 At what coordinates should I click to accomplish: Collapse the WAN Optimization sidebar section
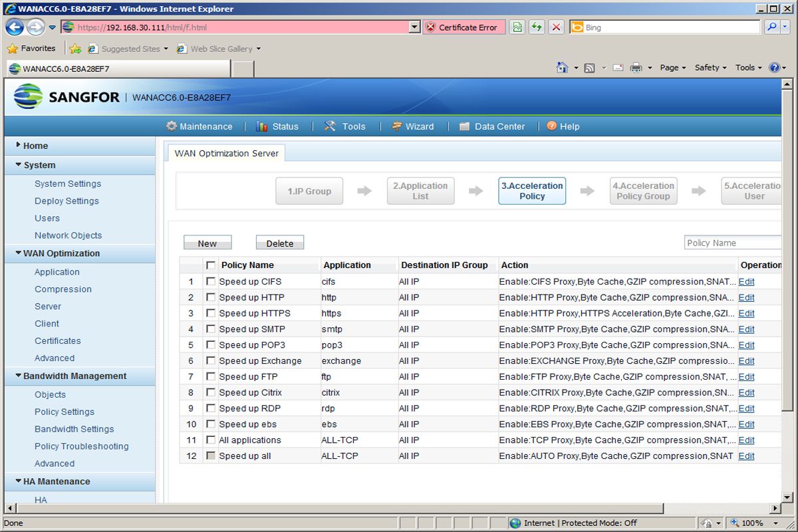[x=19, y=253]
